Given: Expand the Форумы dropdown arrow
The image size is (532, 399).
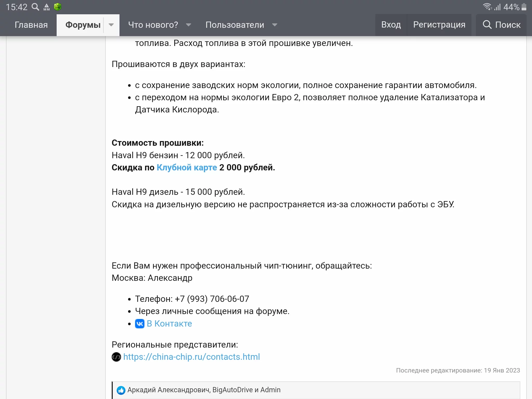Looking at the screenshot, I should coord(111,25).
